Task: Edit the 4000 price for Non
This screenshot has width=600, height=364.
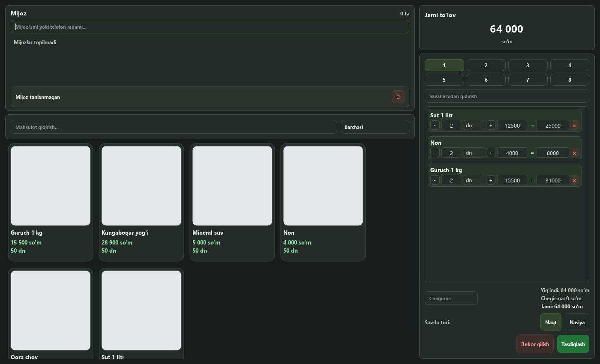Action: [513, 153]
